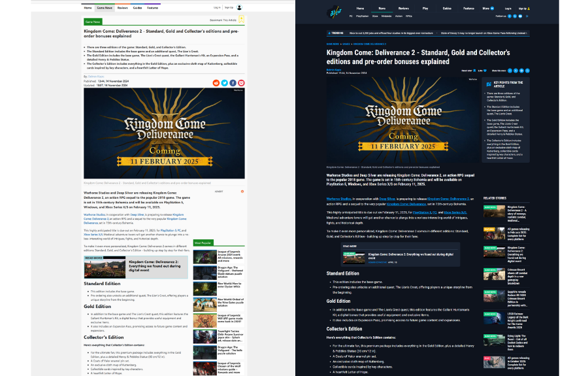
Task: Open New World enter Elysian Wilds story
Action: click(x=219, y=288)
